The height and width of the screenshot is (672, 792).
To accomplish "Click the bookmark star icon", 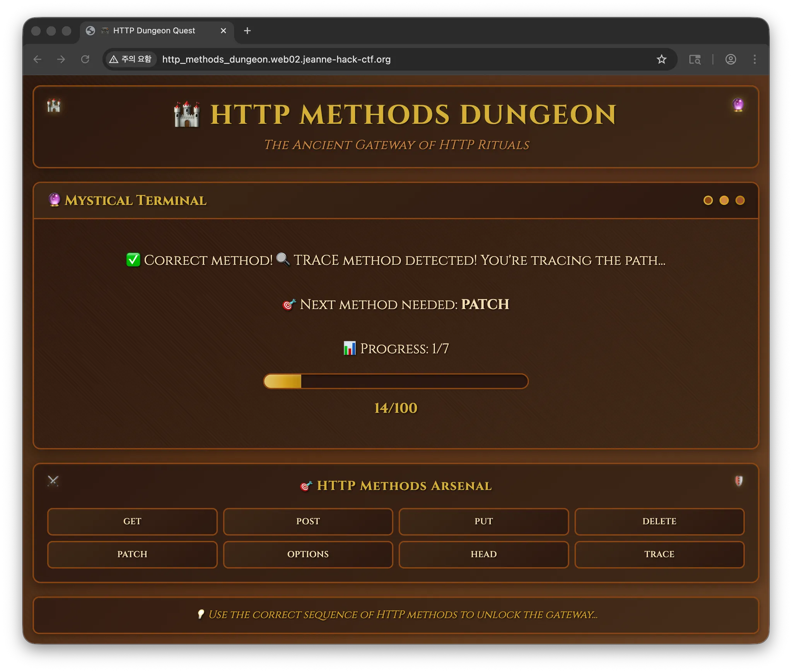I will [x=661, y=59].
